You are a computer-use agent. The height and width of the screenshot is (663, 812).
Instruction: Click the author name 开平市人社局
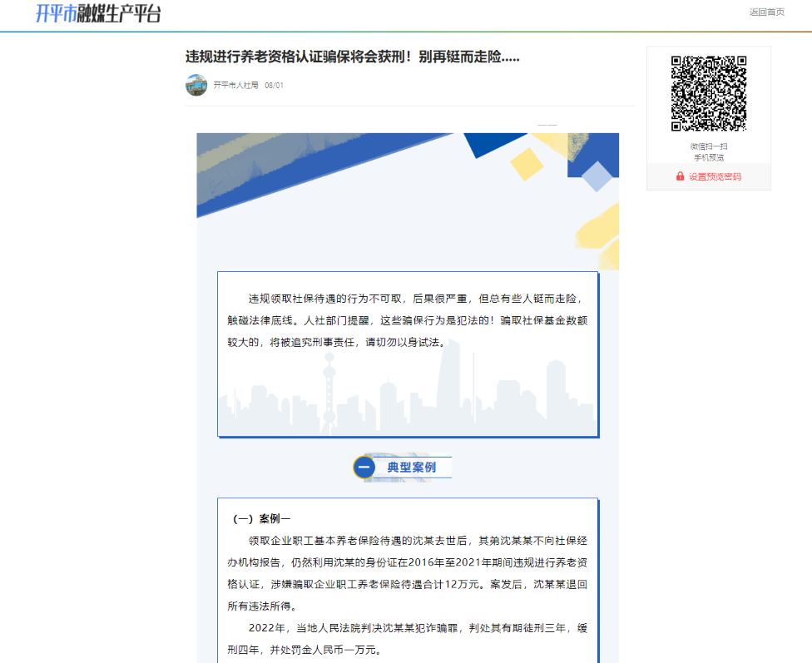pyautogui.click(x=235, y=85)
